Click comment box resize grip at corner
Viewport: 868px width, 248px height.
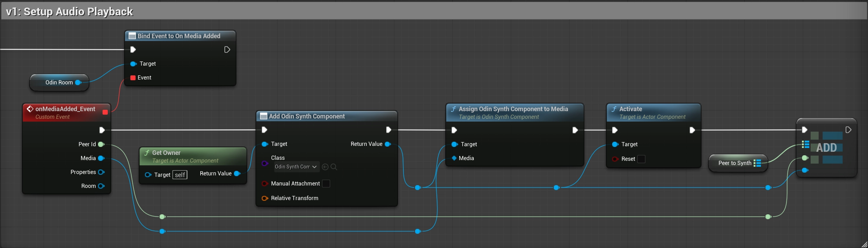pos(864,245)
